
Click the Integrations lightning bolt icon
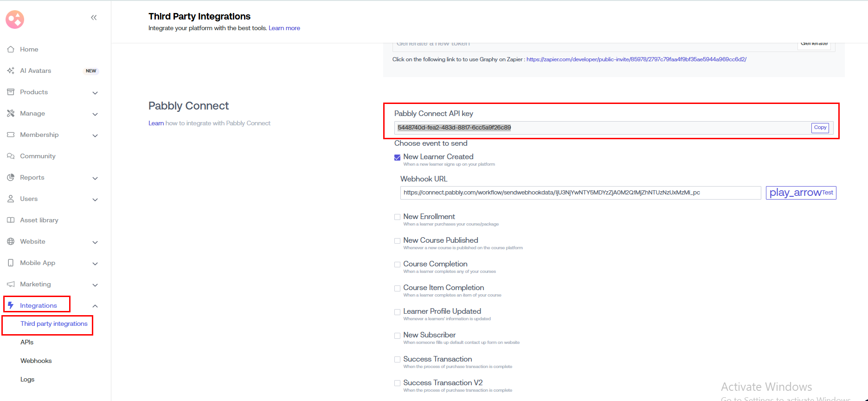point(11,305)
